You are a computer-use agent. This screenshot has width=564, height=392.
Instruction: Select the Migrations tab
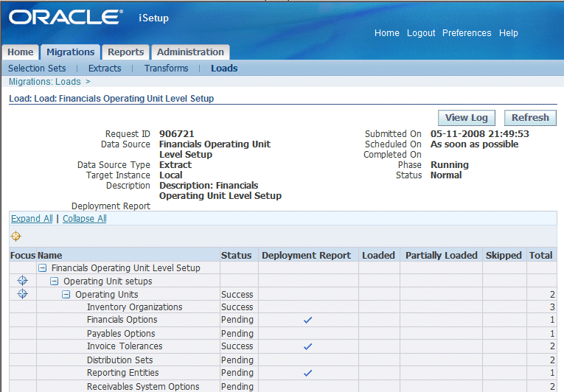click(x=71, y=52)
